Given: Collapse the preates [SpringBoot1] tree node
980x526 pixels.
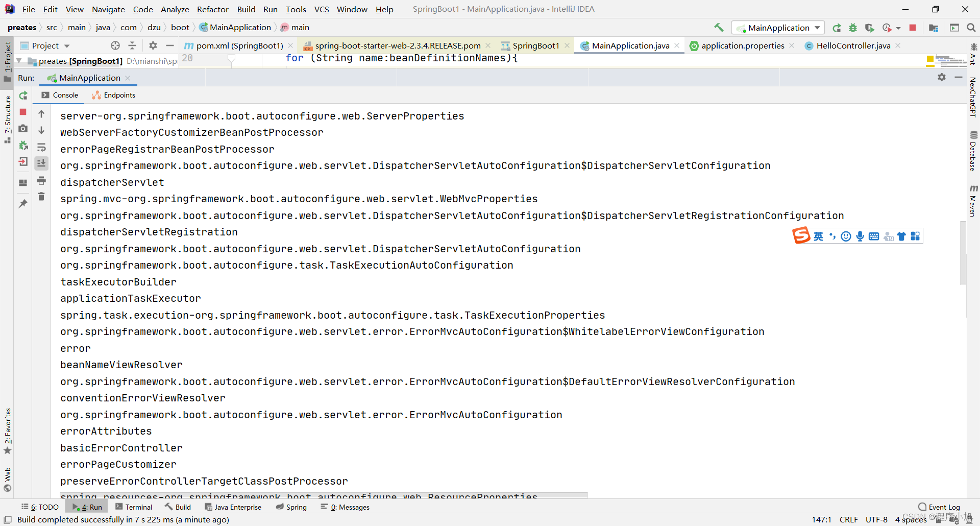Looking at the screenshot, I should click(19, 61).
